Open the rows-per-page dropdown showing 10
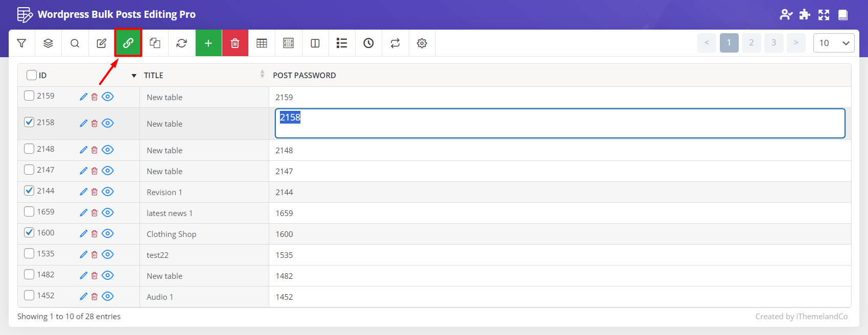The height and width of the screenshot is (335, 868). (834, 43)
